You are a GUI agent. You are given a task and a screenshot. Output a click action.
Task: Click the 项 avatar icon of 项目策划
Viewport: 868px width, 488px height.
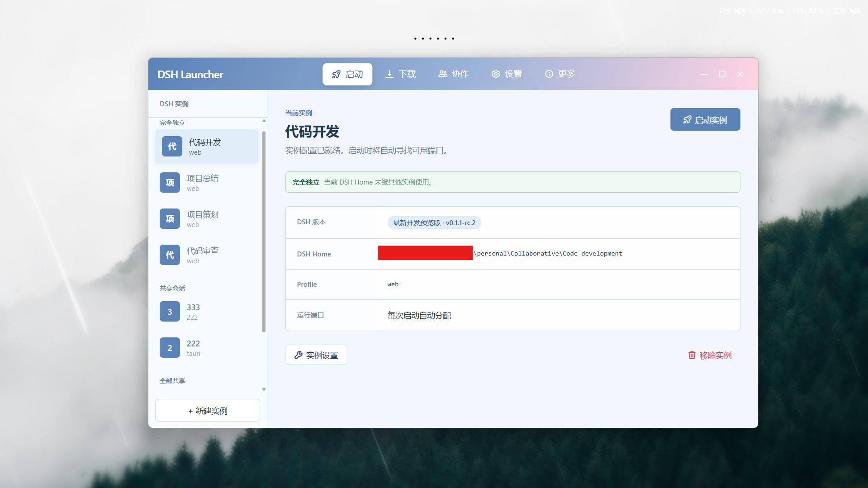[170, 219]
